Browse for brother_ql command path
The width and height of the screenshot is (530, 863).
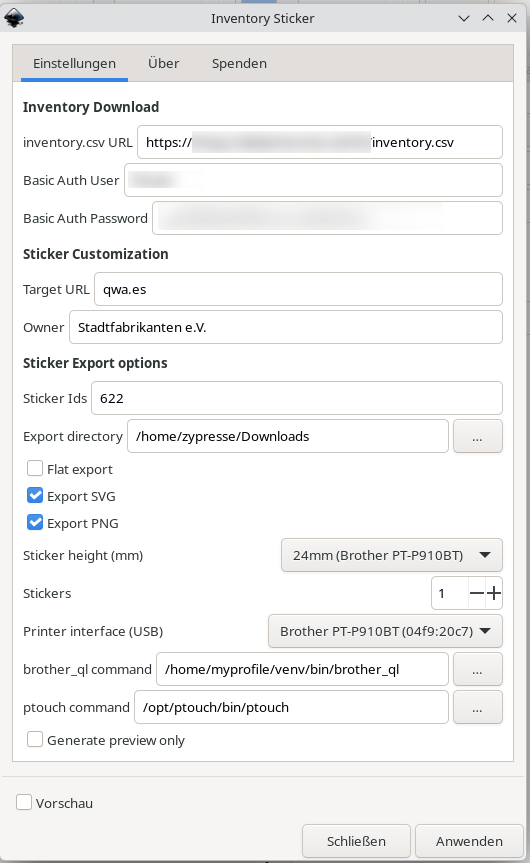coord(477,669)
